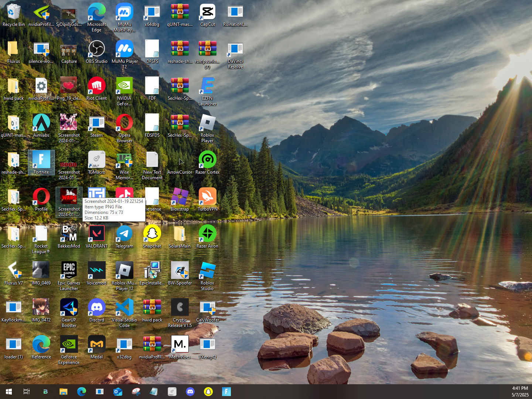Open the Mechvibes desktop shortcut
This screenshot has width=532, height=399.
180,347
